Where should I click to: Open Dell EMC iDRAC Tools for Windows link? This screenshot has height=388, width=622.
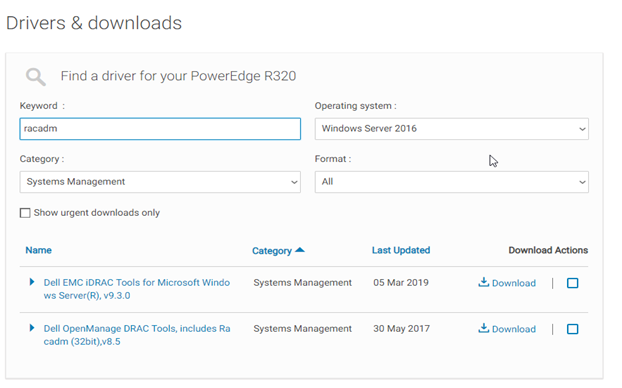(x=136, y=289)
